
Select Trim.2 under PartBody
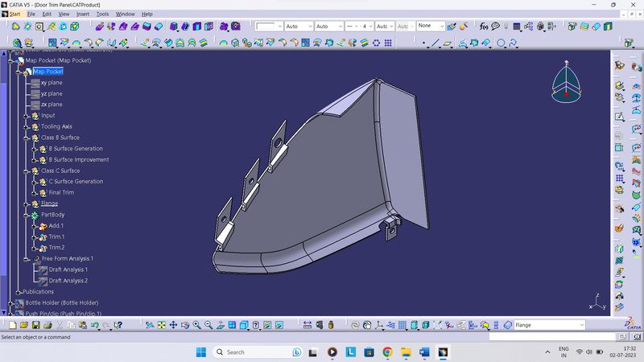coord(56,248)
